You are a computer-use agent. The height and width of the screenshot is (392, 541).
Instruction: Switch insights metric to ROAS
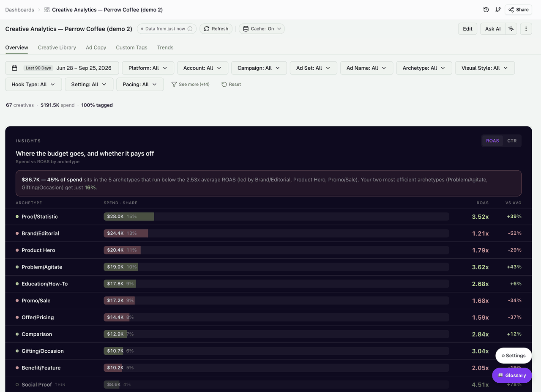pyautogui.click(x=492, y=141)
